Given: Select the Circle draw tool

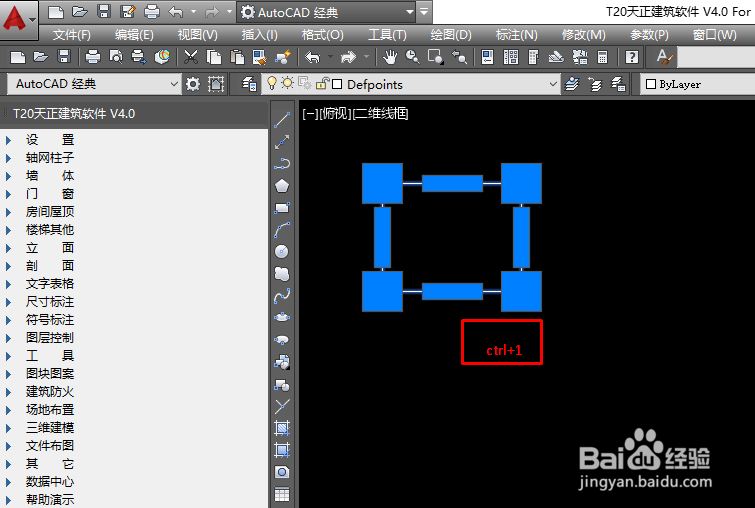Looking at the screenshot, I should pos(282,251).
